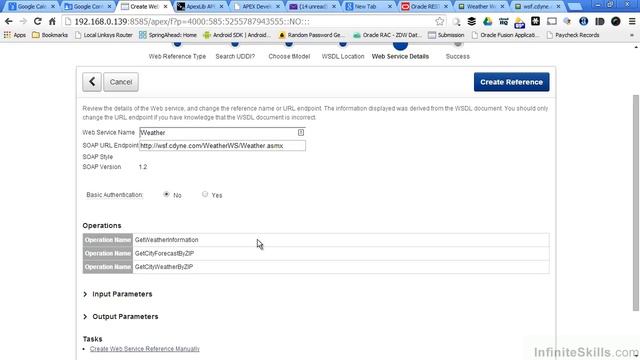
Task: Open the Chrome hamburger menu
Action: point(631,22)
